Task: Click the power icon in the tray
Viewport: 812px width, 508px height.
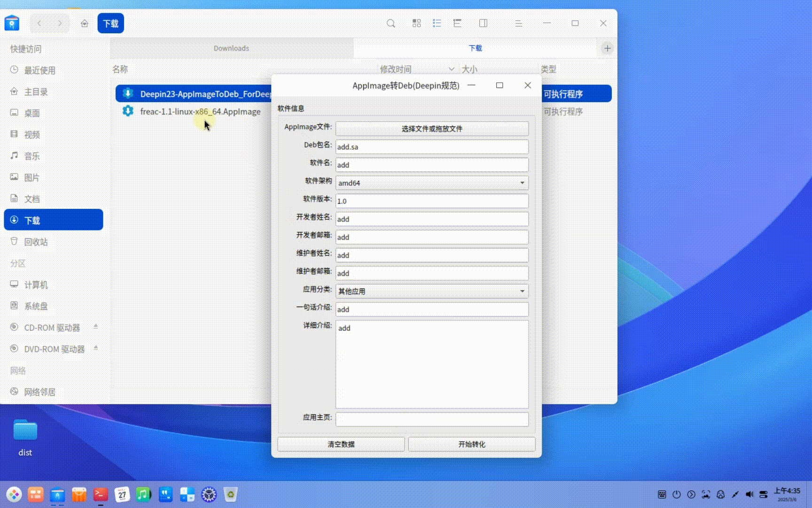Action: tap(677, 494)
